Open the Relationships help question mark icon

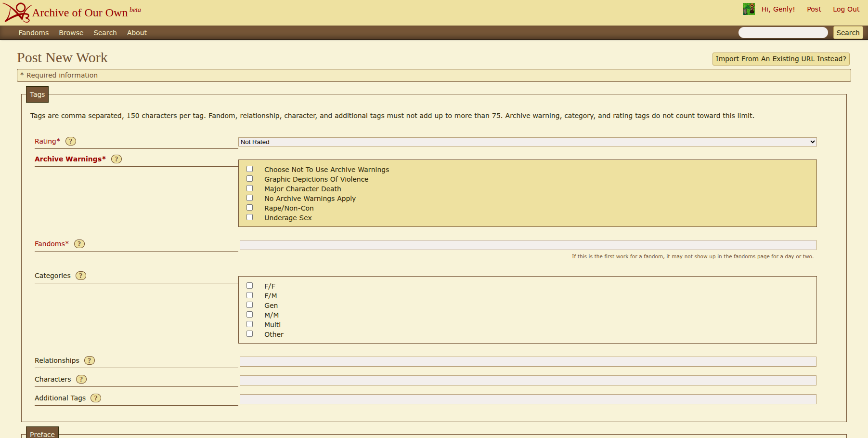[x=90, y=360]
